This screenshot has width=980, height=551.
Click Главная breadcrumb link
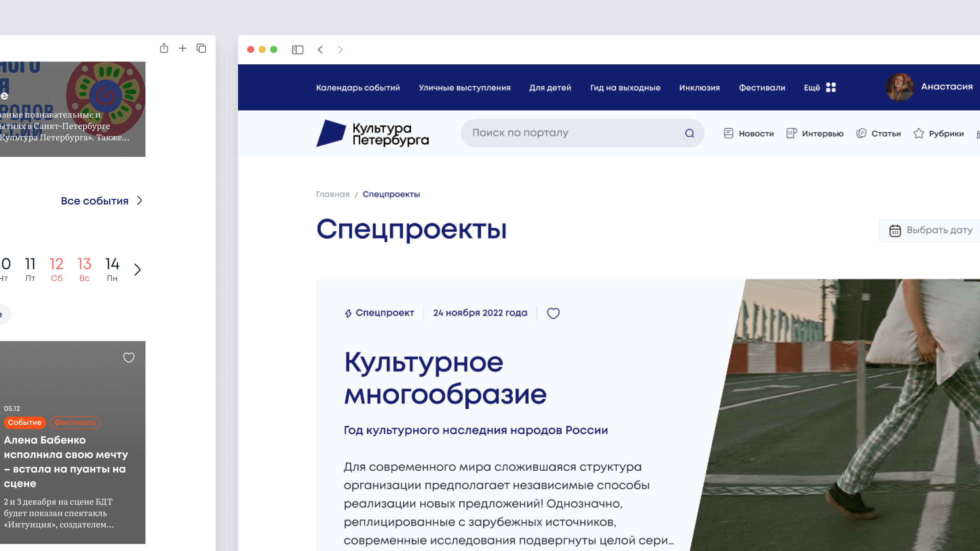332,194
